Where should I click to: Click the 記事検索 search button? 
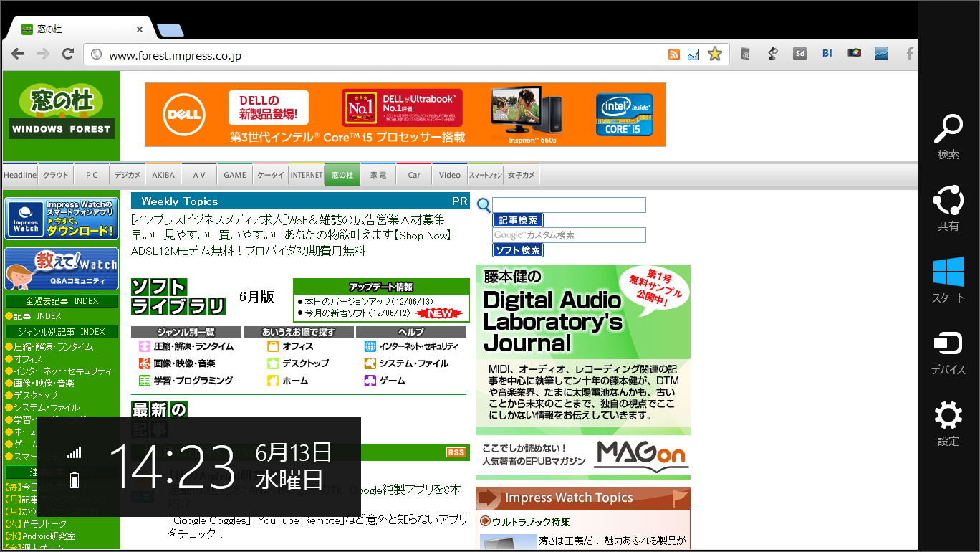point(517,219)
